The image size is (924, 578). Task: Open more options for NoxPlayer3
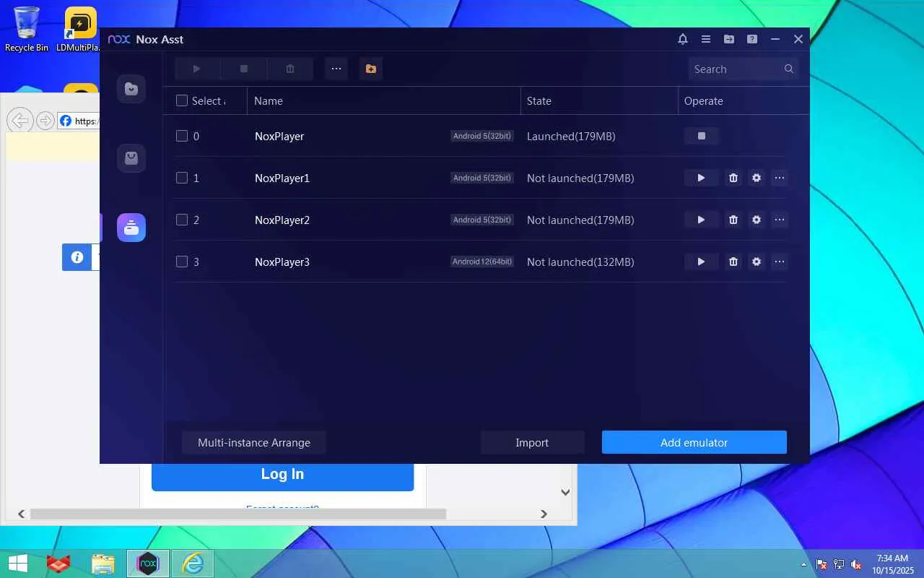(780, 262)
